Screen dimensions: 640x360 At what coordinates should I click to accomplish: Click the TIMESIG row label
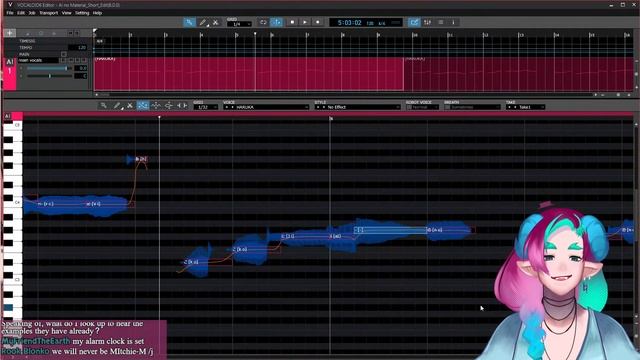pos(27,41)
